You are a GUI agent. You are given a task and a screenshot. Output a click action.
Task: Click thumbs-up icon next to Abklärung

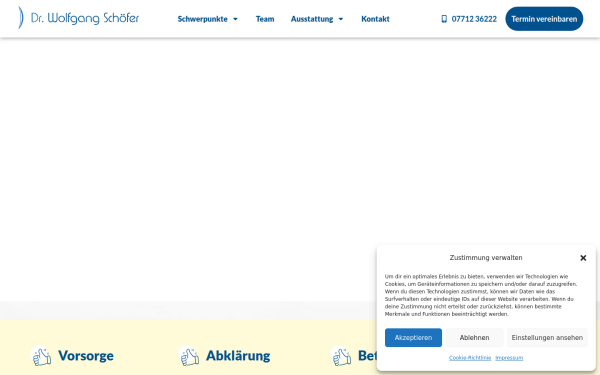189,356
